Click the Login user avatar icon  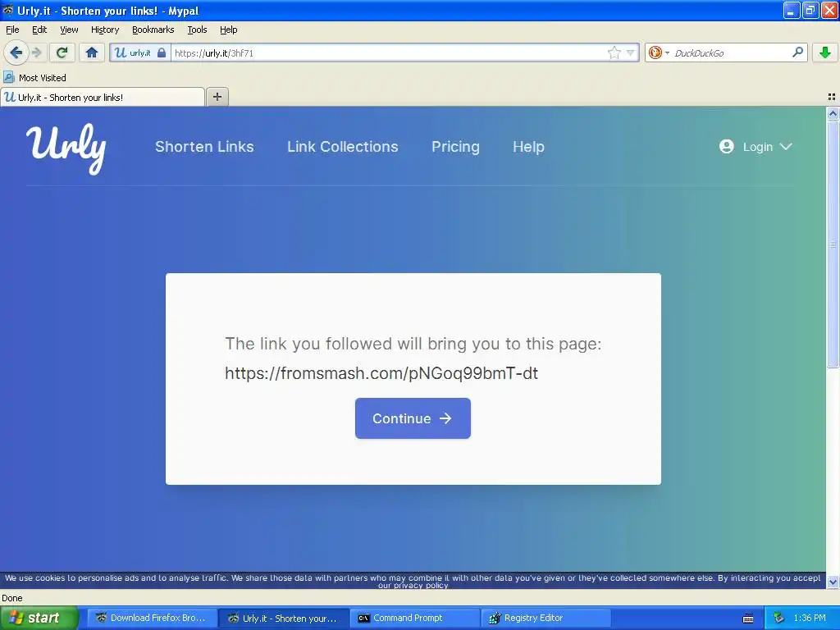[727, 146]
